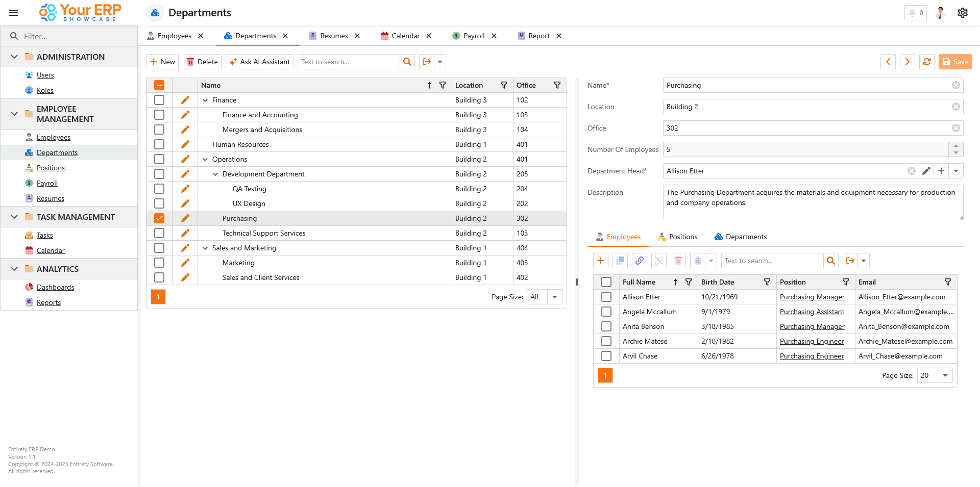The image size is (980, 487).
Task: Open the notifications bell icon
Action: (x=912, y=13)
